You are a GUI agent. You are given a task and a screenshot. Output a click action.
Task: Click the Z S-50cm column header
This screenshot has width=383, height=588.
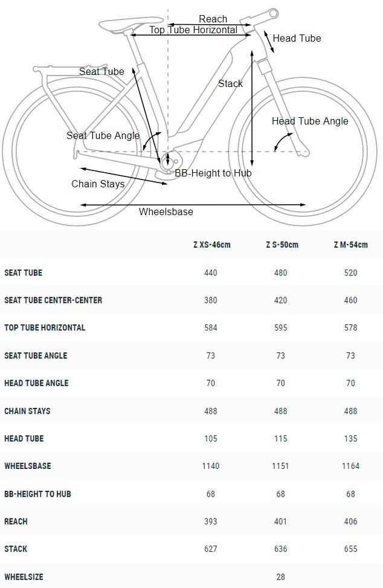(282, 245)
